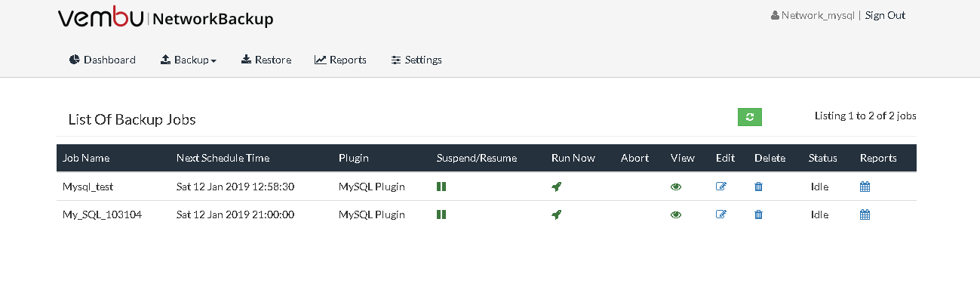Open calendar reports icon for My_SQL_103104
Viewport: 980px width, 290px height.
[865, 214]
